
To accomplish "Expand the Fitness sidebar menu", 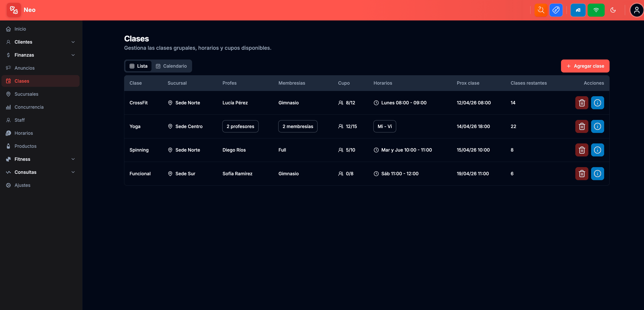I will pyautogui.click(x=41, y=159).
